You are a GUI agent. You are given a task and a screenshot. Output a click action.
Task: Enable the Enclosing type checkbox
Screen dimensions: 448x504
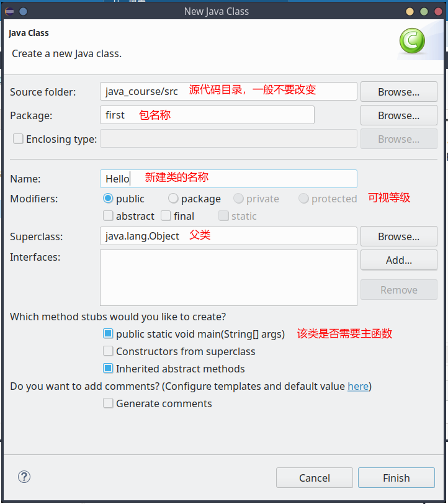tap(18, 139)
